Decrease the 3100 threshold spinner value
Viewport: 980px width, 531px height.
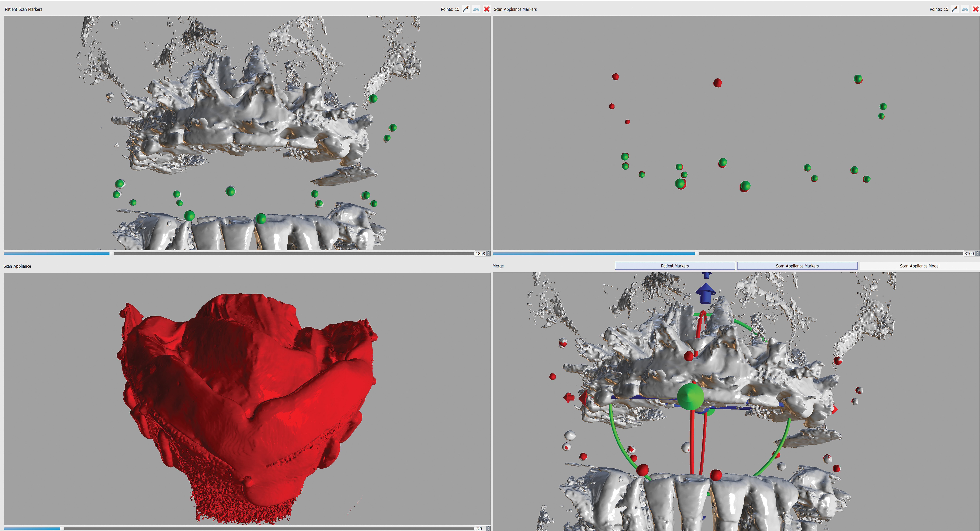tap(977, 255)
